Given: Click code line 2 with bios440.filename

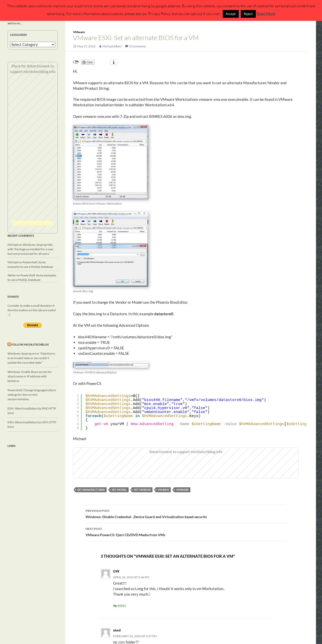Looking at the screenshot, I should tap(176, 400).
